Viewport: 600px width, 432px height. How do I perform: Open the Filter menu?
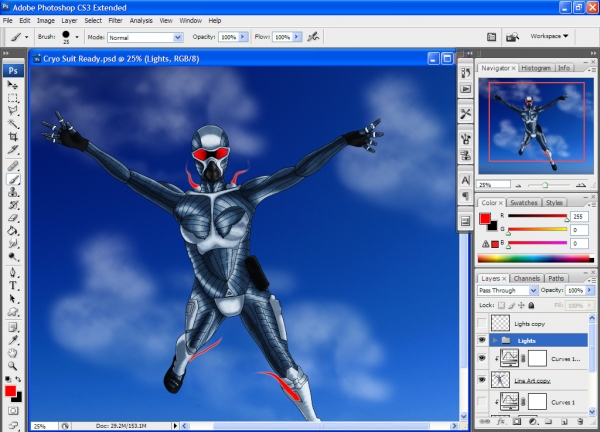click(x=115, y=21)
